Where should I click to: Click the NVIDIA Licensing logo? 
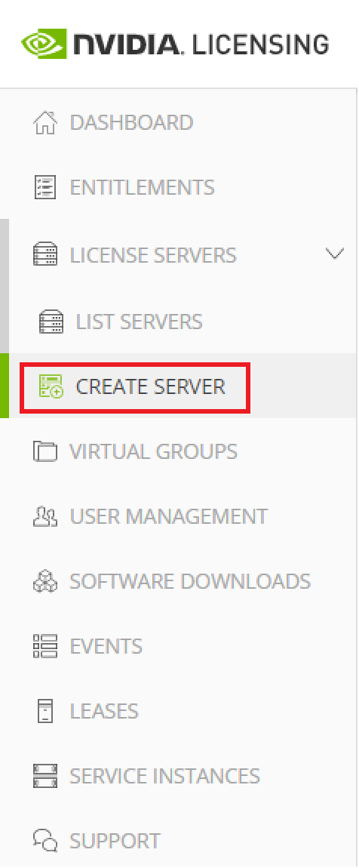click(175, 44)
